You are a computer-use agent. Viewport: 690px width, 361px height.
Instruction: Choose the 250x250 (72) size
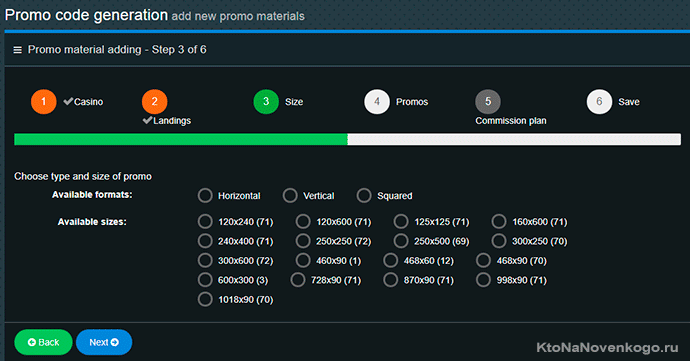(303, 241)
